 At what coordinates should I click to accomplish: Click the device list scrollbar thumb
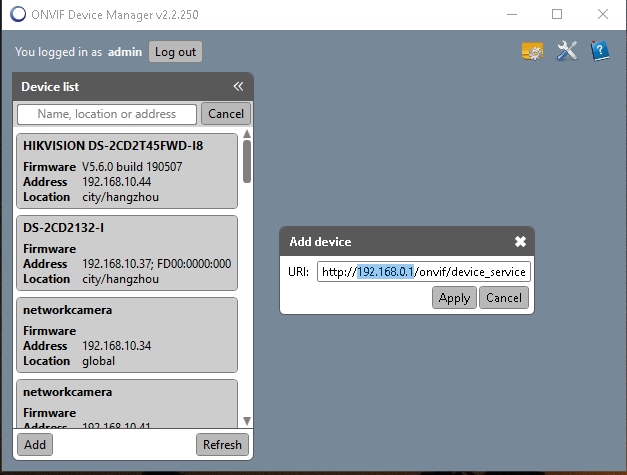pos(247,161)
